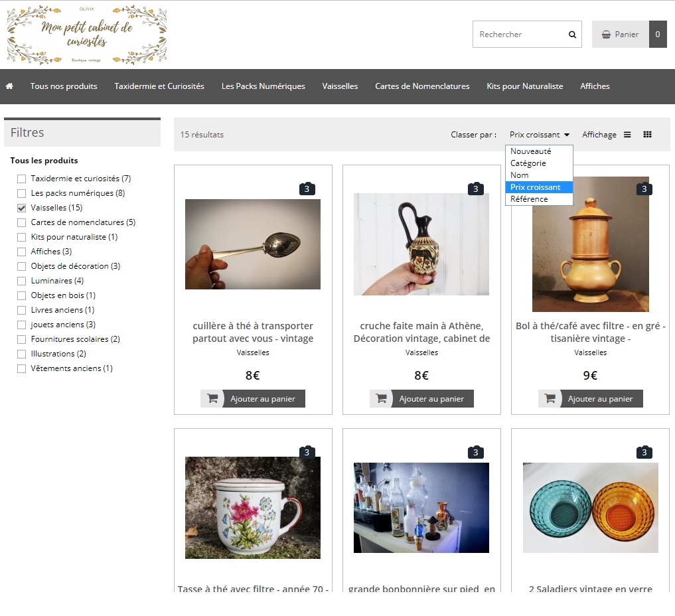675x616 pixels.
Task: Check the Taxidermie et curiosités filter
Action: point(22,179)
